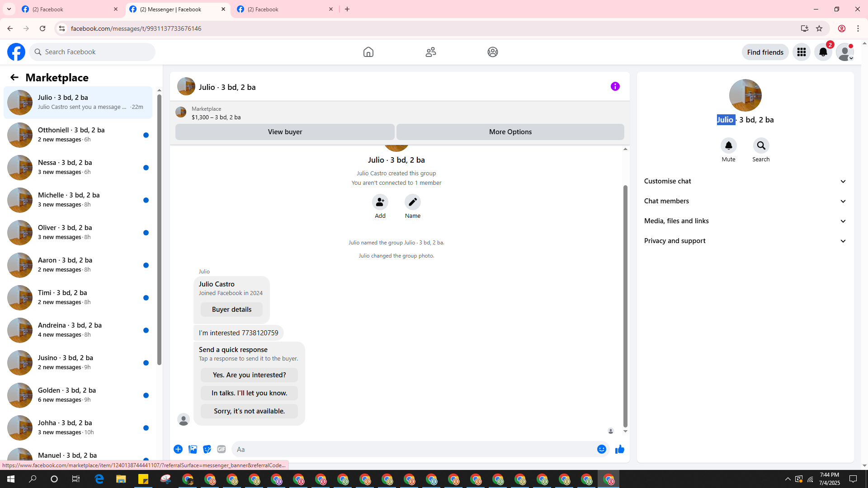Click the Facebook Home icon

368,52
